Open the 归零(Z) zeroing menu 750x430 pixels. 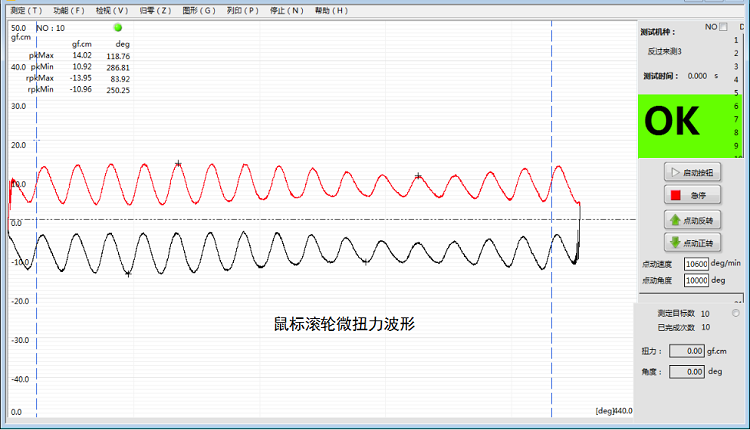coord(155,10)
